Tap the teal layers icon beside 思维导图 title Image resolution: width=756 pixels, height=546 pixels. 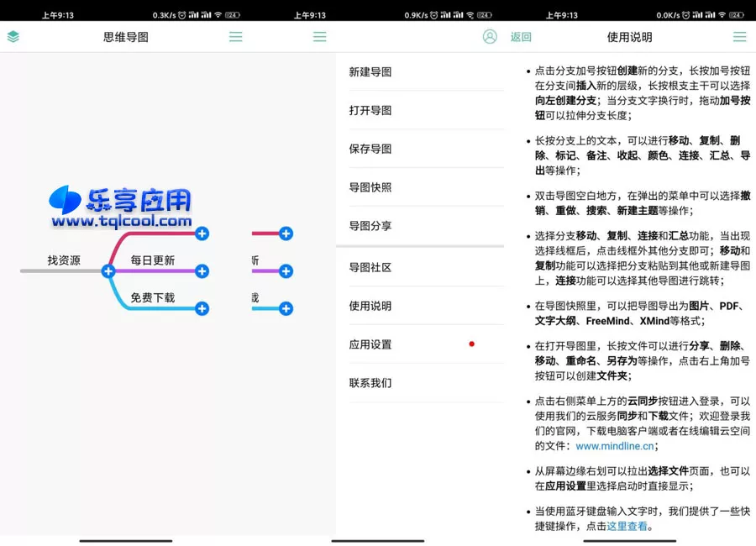tap(13, 37)
